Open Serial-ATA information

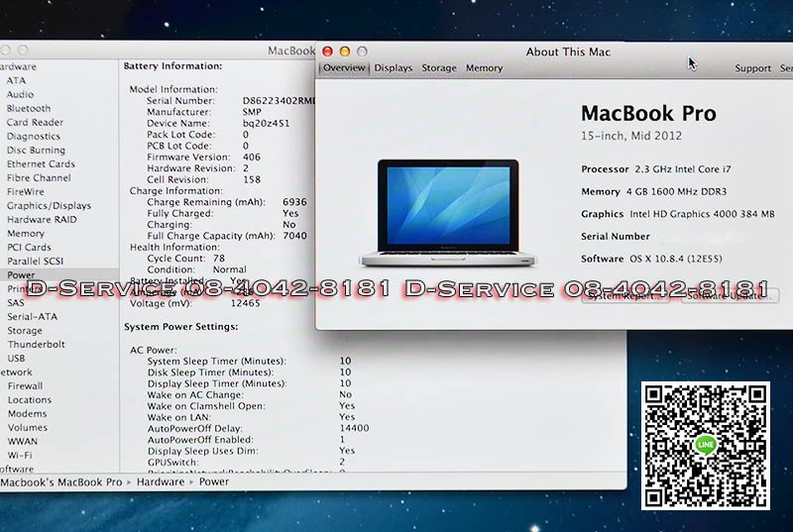(x=33, y=317)
